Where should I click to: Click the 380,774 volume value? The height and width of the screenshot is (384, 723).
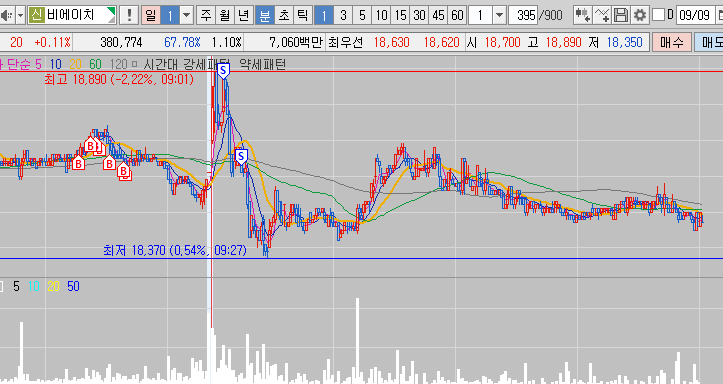click(121, 43)
